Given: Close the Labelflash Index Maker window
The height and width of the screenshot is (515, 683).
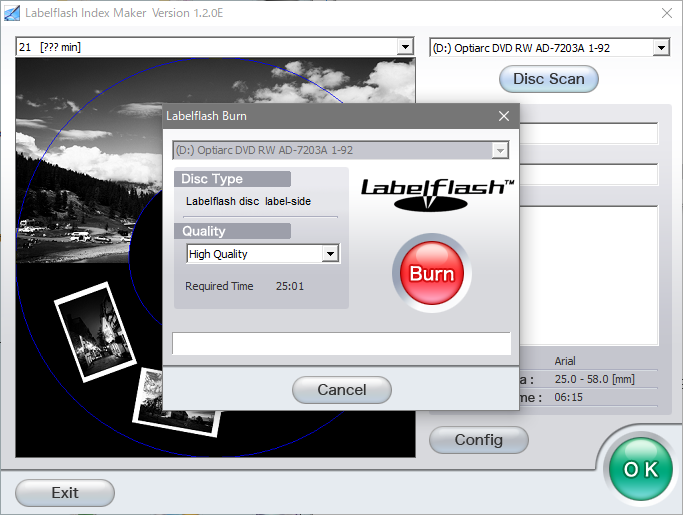Looking at the screenshot, I should (x=666, y=13).
